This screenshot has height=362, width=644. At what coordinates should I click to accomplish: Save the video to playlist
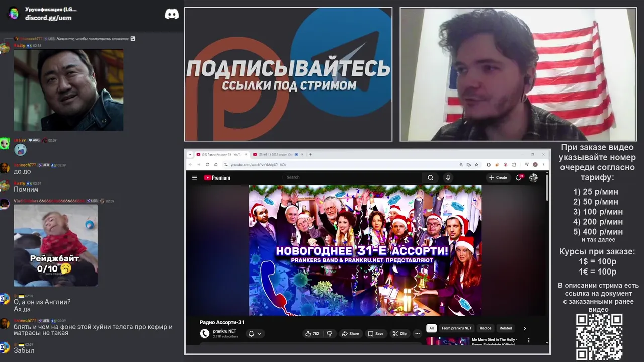375,333
